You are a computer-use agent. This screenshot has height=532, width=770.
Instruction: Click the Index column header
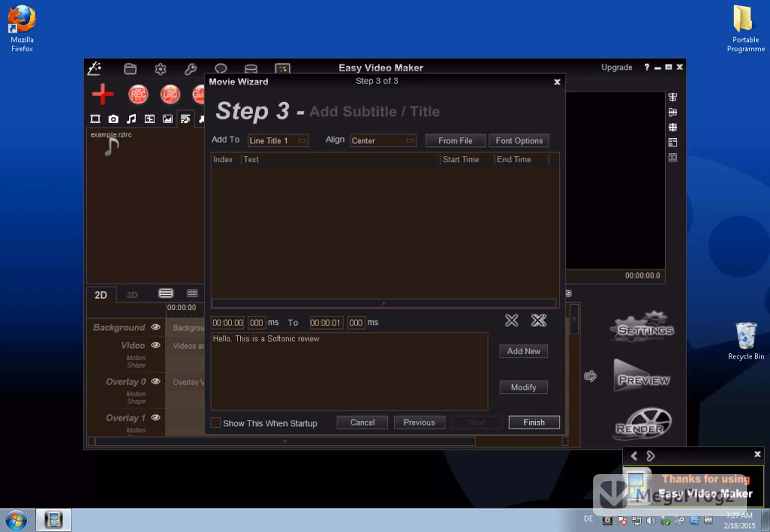point(226,160)
